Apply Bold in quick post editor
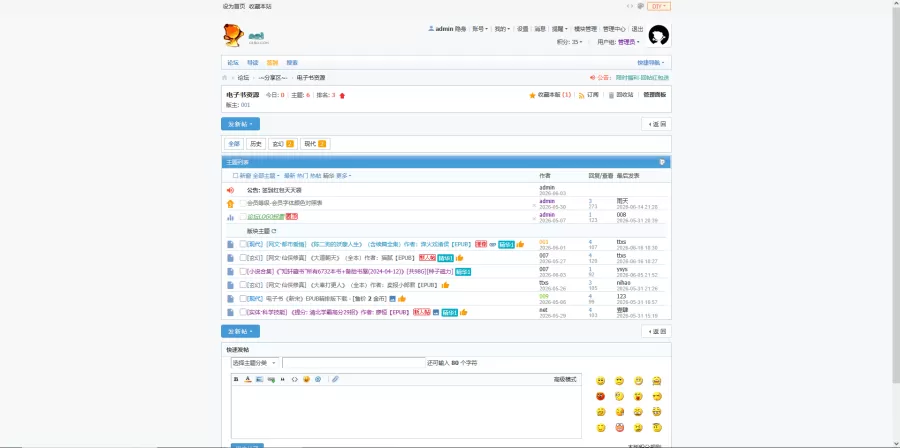Screen dimensions: 900x448 click(x=236, y=379)
